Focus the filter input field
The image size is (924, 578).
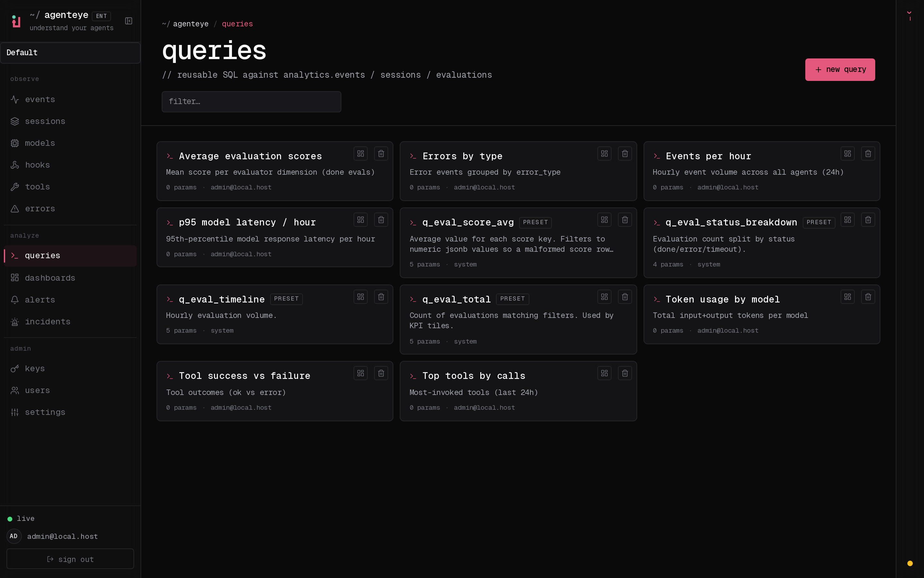coord(251,102)
